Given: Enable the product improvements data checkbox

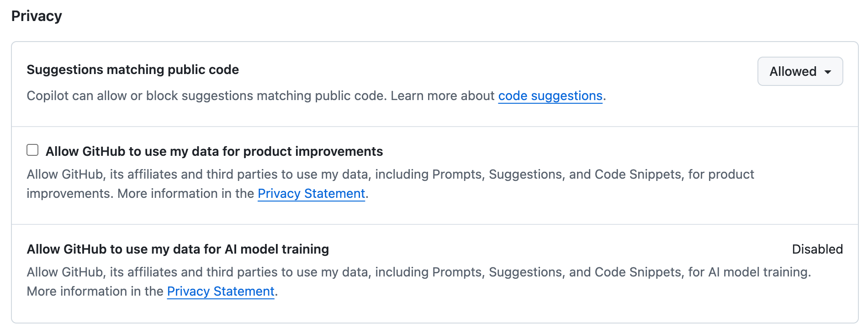Looking at the screenshot, I should coord(32,150).
